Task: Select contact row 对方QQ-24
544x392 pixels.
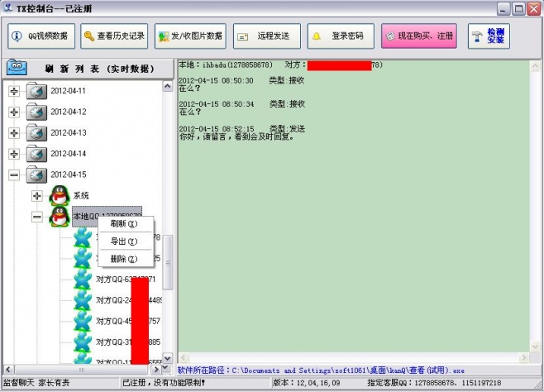Action: coord(128,300)
